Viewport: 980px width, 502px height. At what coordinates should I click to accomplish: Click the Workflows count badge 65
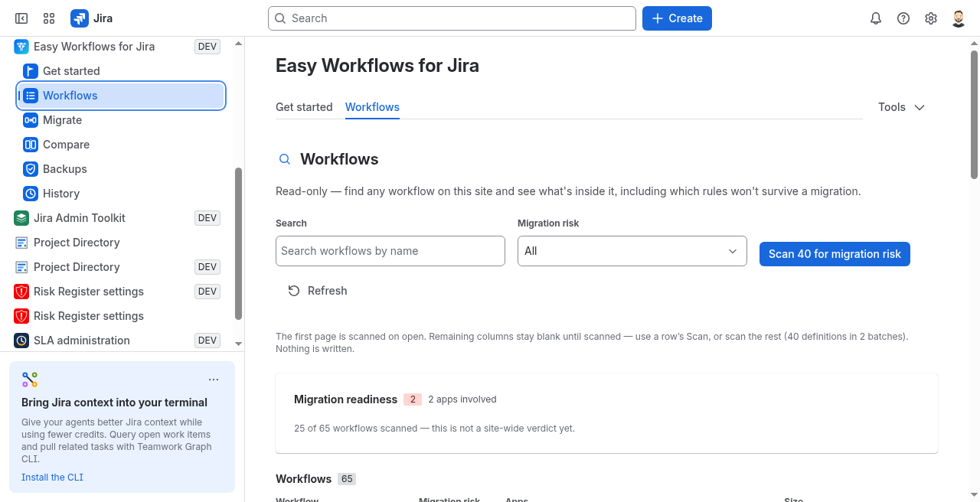point(347,479)
